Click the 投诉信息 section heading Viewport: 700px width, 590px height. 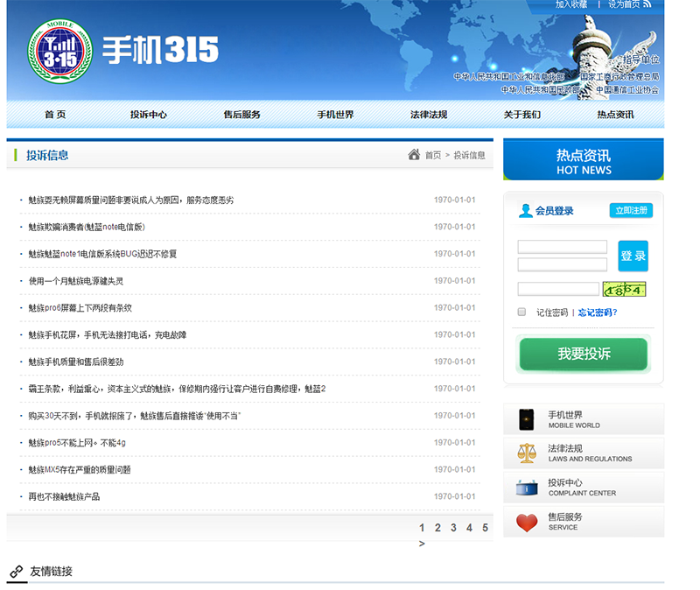(47, 156)
